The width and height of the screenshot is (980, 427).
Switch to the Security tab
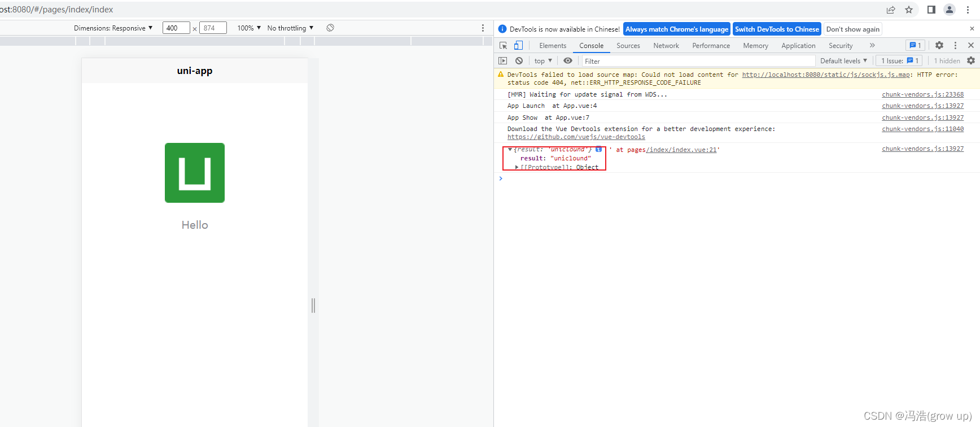coord(841,46)
